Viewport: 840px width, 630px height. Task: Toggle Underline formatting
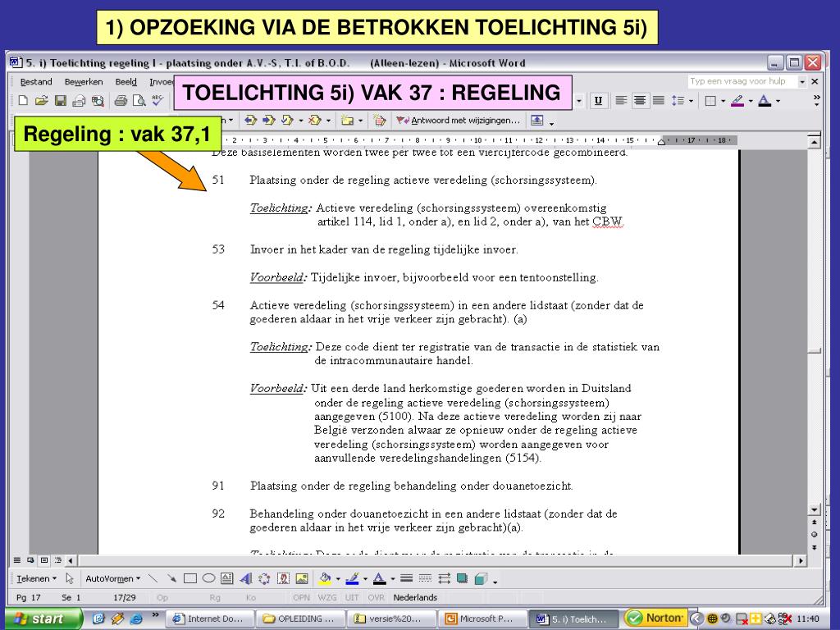pos(598,100)
